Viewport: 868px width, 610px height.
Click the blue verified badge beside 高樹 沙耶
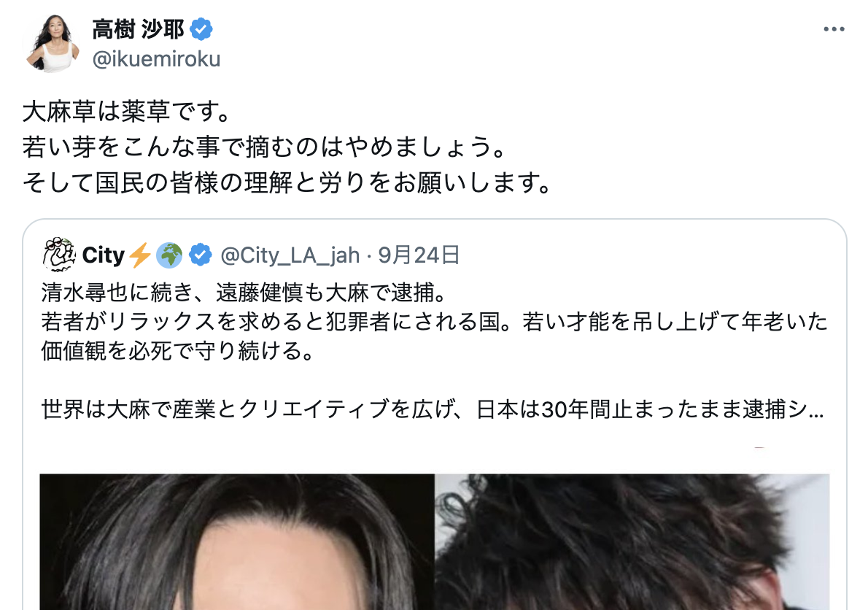(x=201, y=28)
